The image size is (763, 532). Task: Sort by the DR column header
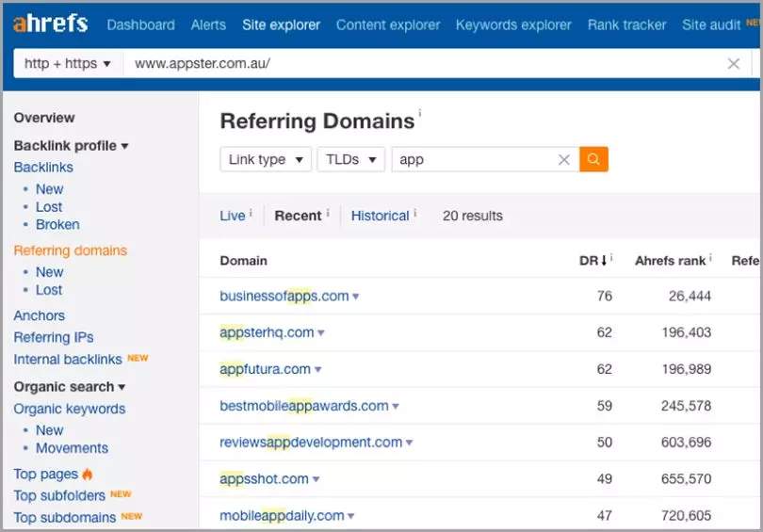click(x=593, y=261)
